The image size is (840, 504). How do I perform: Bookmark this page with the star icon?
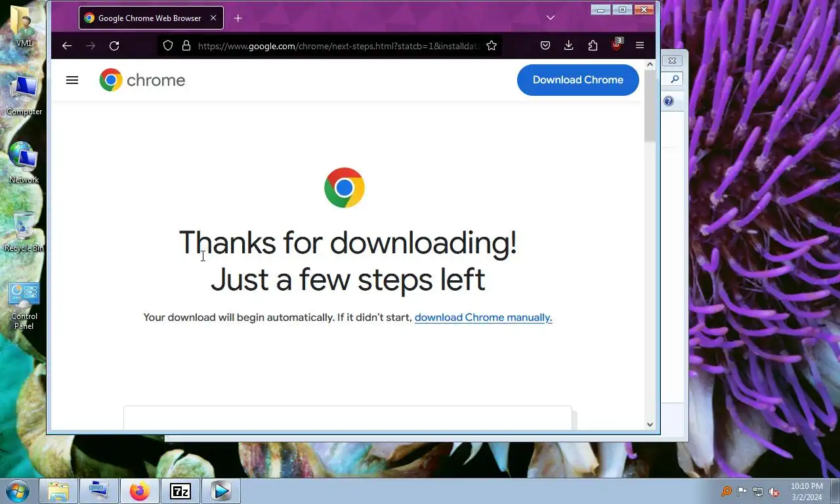[x=492, y=45]
